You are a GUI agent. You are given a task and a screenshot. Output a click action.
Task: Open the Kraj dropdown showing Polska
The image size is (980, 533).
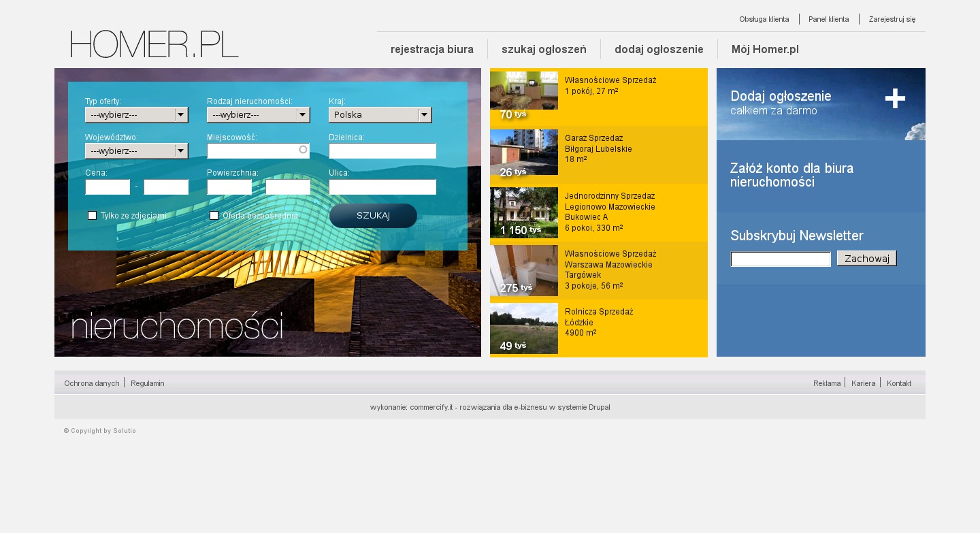click(380, 115)
